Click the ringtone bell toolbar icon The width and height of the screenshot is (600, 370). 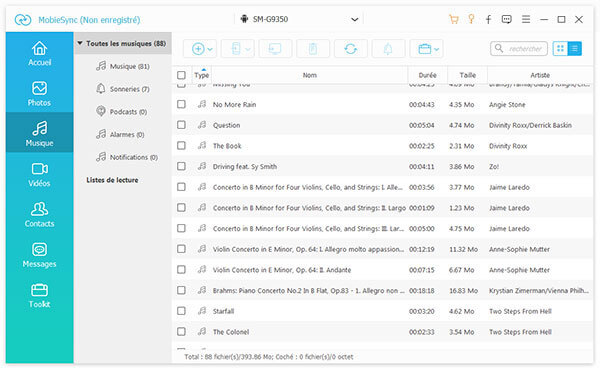pyautogui.click(x=388, y=49)
